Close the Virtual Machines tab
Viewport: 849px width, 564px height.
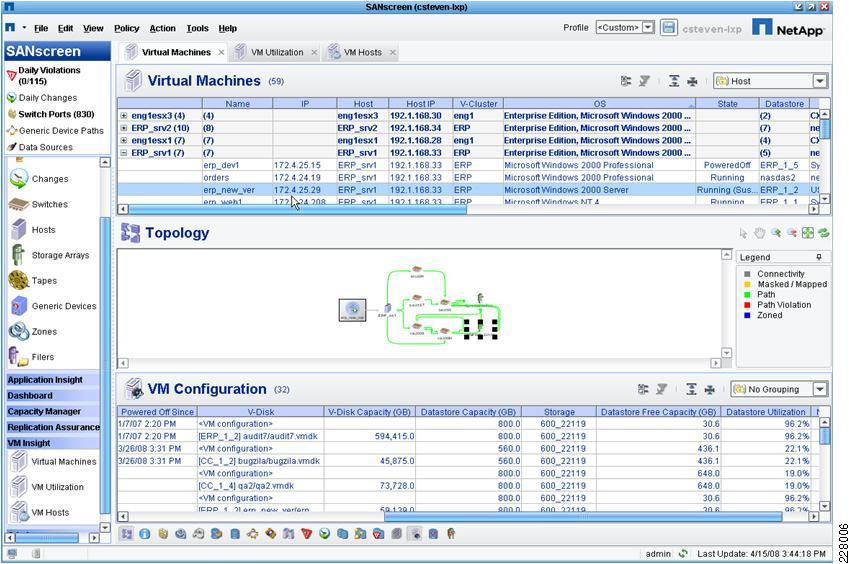click(x=221, y=53)
